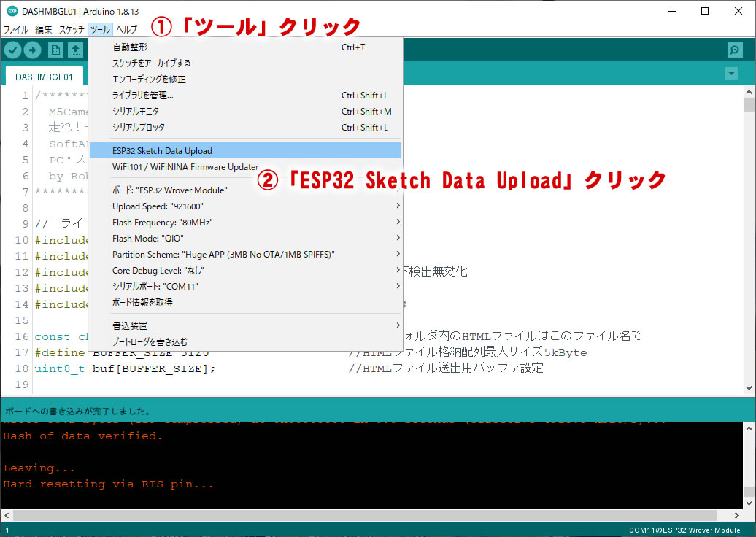756x537 pixels.
Task: Click console line "Hard resetting via RTS pin..."
Action: [109, 484]
